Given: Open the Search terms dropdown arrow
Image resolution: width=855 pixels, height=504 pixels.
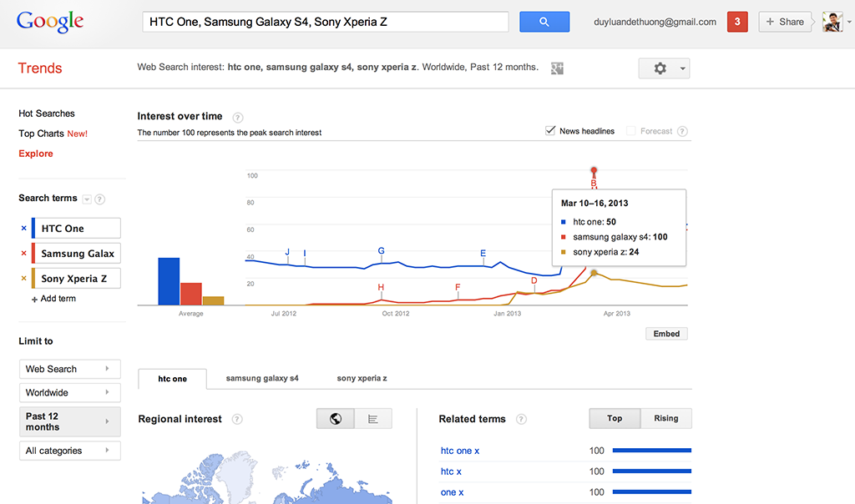Looking at the screenshot, I should tap(89, 199).
